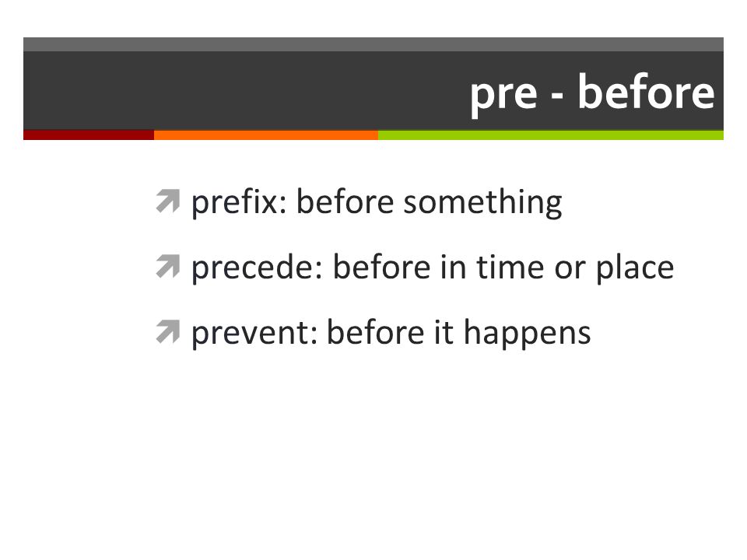The width and height of the screenshot is (747, 560).
Task: Click the green stripe under title
Action: pyautogui.click(x=551, y=135)
